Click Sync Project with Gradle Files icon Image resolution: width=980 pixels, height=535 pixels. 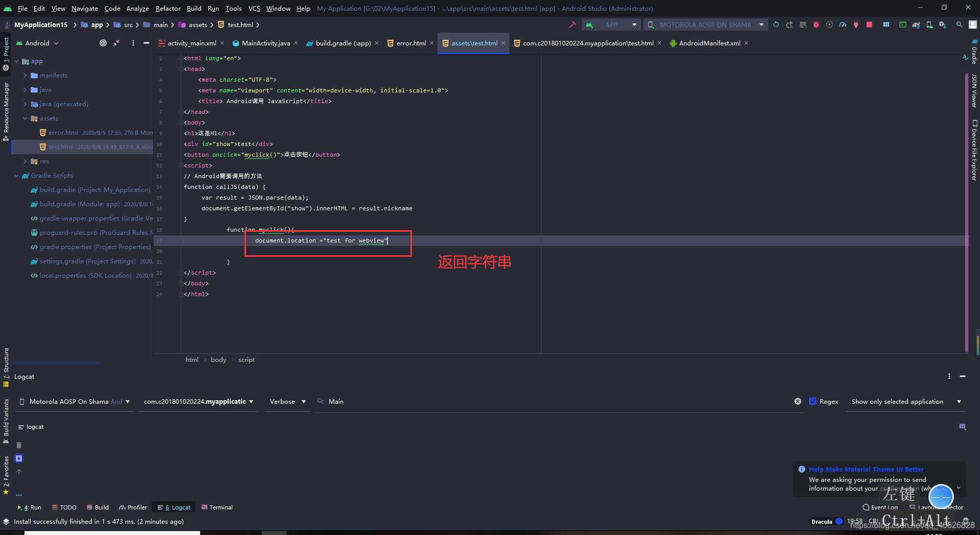click(x=916, y=25)
